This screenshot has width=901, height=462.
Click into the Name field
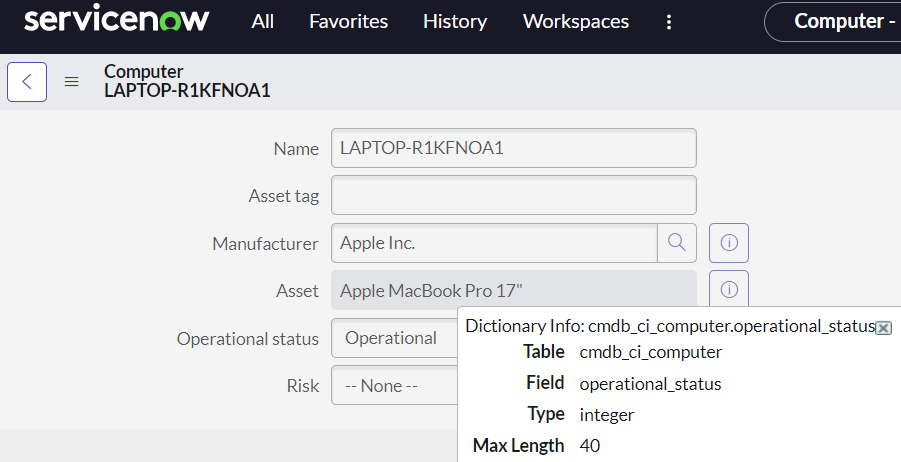(514, 148)
